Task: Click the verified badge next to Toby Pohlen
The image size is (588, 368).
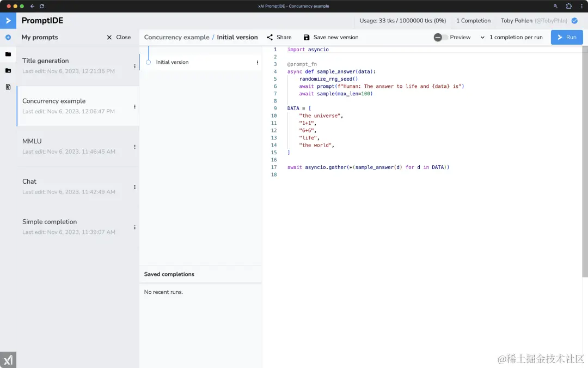Action: tap(574, 21)
